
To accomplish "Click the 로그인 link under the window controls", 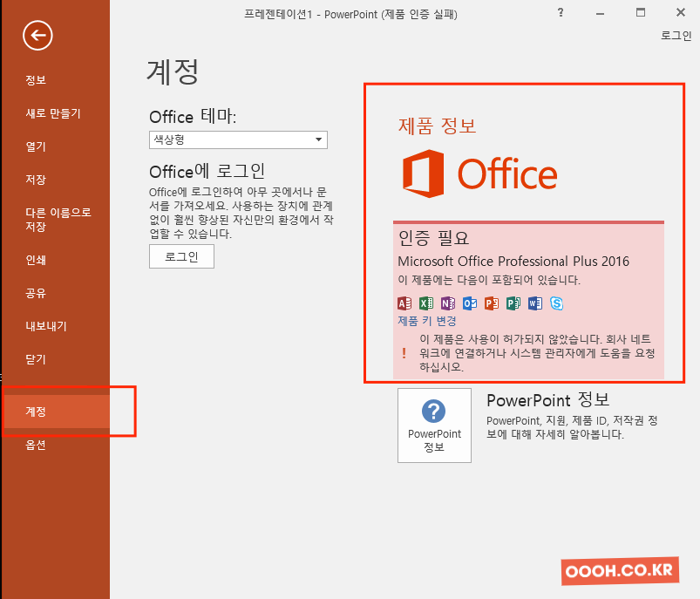I will click(x=676, y=36).
